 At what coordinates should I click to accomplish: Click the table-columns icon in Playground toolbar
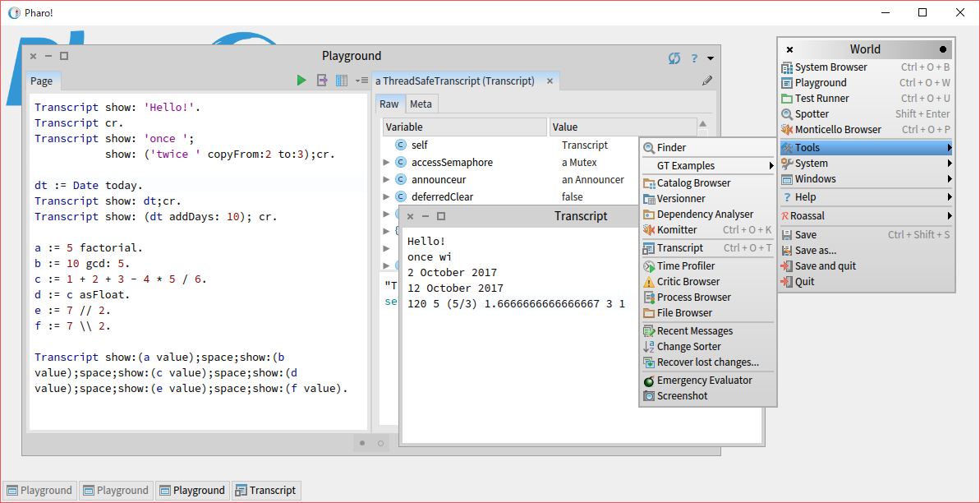342,81
